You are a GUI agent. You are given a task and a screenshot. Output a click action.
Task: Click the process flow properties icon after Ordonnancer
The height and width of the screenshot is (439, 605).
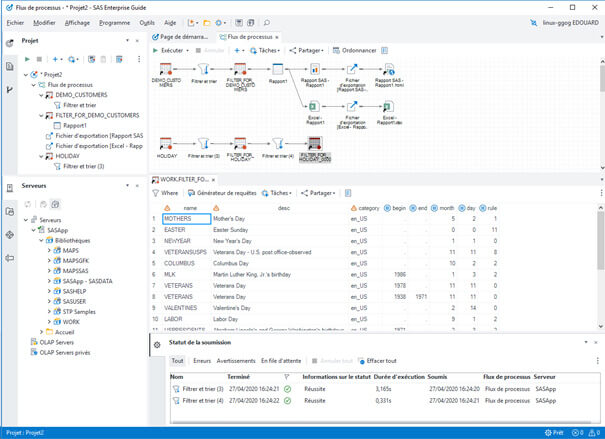tap(384, 51)
